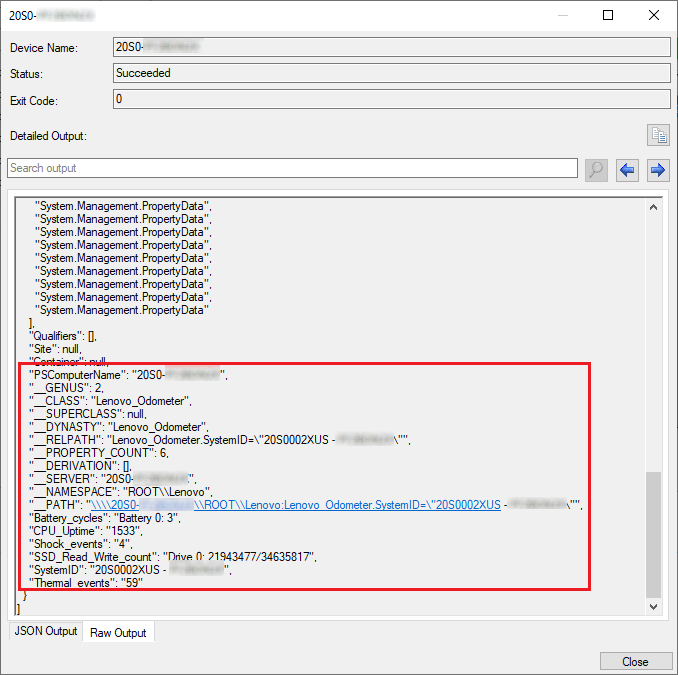Click the "CPU_Uptime": "1533" line
The height and width of the screenshot is (675, 678).
coord(86,531)
